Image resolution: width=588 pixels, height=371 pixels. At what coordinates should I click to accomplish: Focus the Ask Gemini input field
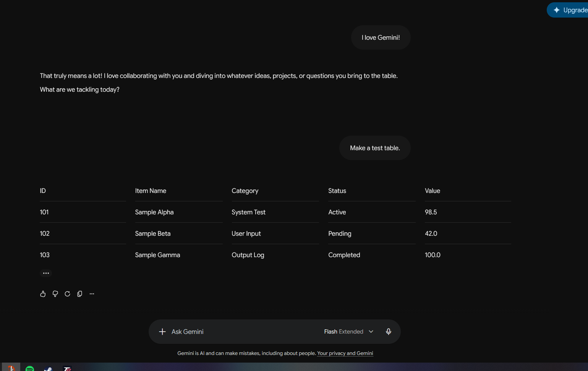pos(245,332)
